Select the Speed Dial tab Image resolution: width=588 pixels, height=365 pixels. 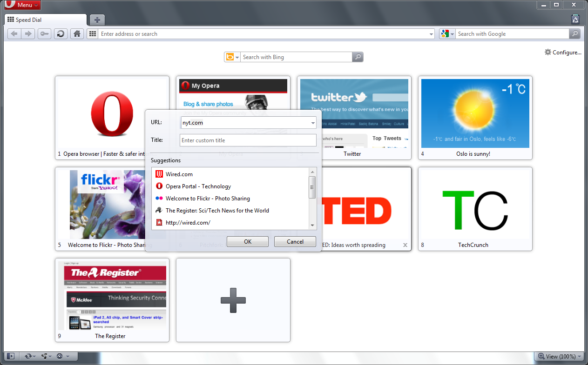[45, 20]
